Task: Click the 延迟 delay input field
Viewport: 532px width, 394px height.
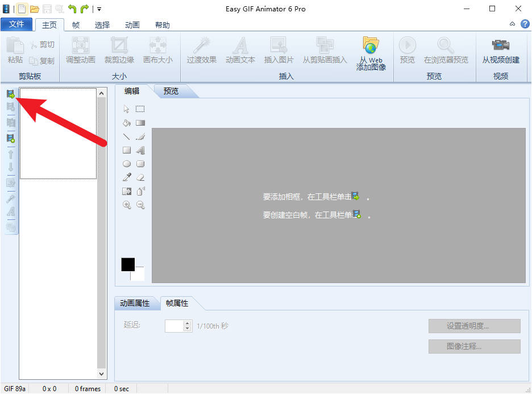Action: point(174,326)
